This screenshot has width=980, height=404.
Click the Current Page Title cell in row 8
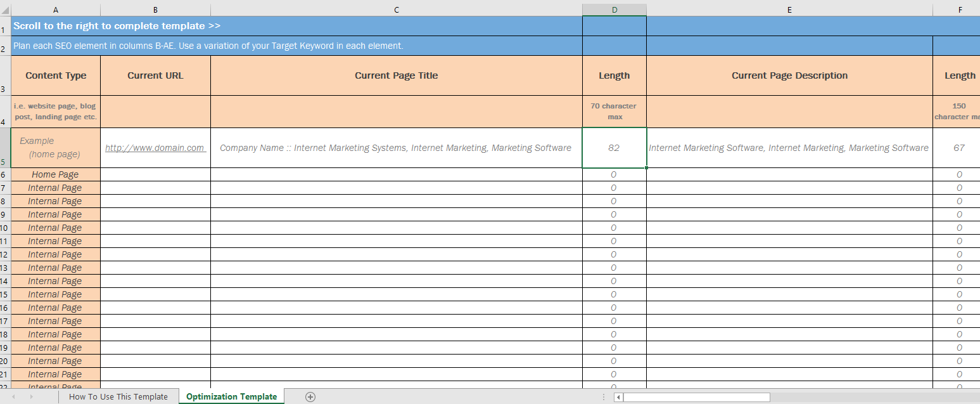(x=397, y=201)
